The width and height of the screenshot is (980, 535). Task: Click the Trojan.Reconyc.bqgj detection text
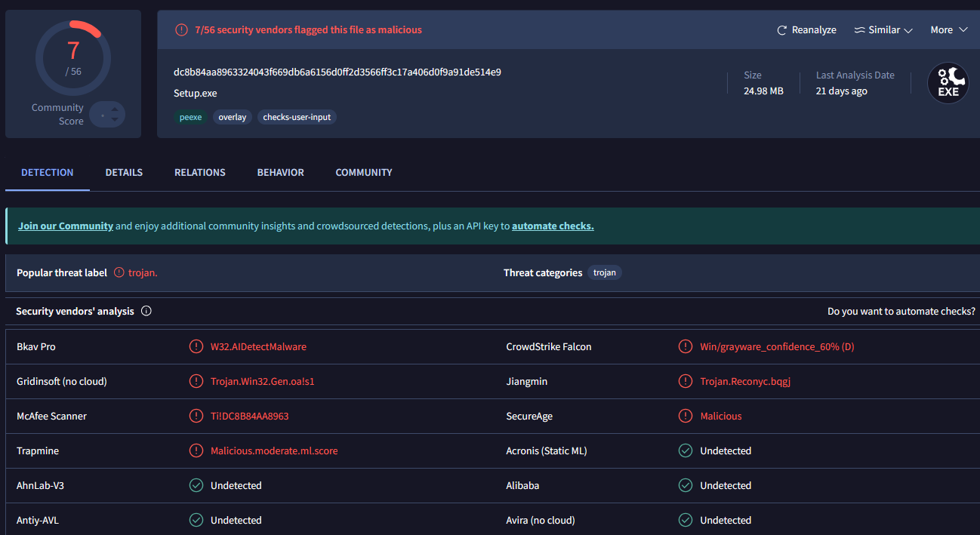pyautogui.click(x=745, y=381)
